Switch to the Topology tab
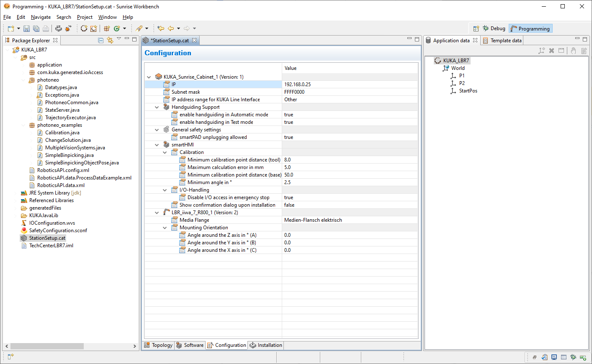 pos(158,345)
